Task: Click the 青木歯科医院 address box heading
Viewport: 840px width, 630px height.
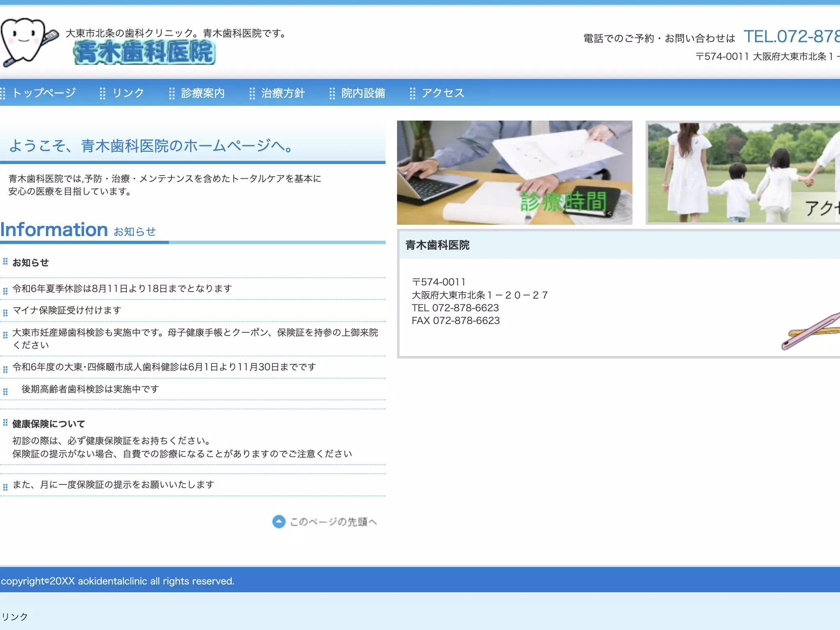Action: (x=437, y=245)
